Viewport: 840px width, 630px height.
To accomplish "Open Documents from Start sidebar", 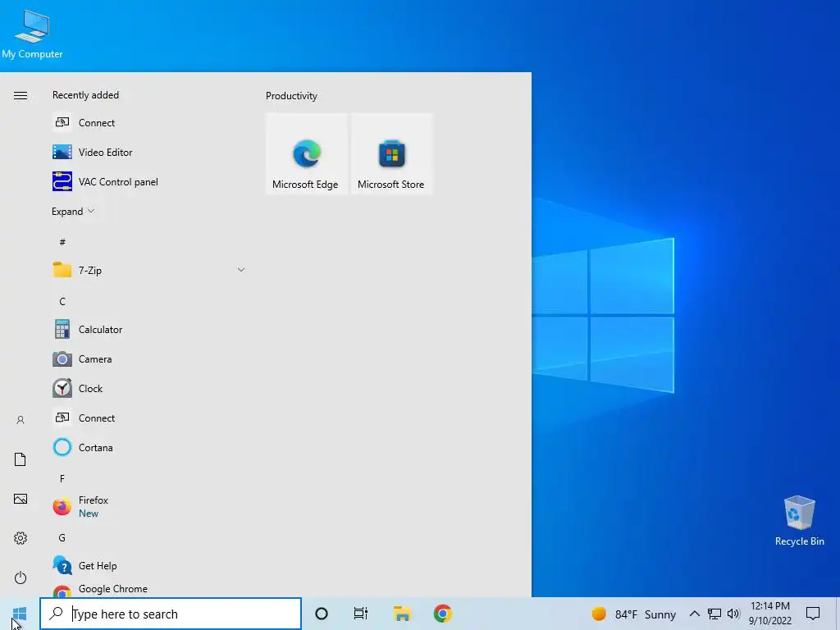I will point(21,459).
